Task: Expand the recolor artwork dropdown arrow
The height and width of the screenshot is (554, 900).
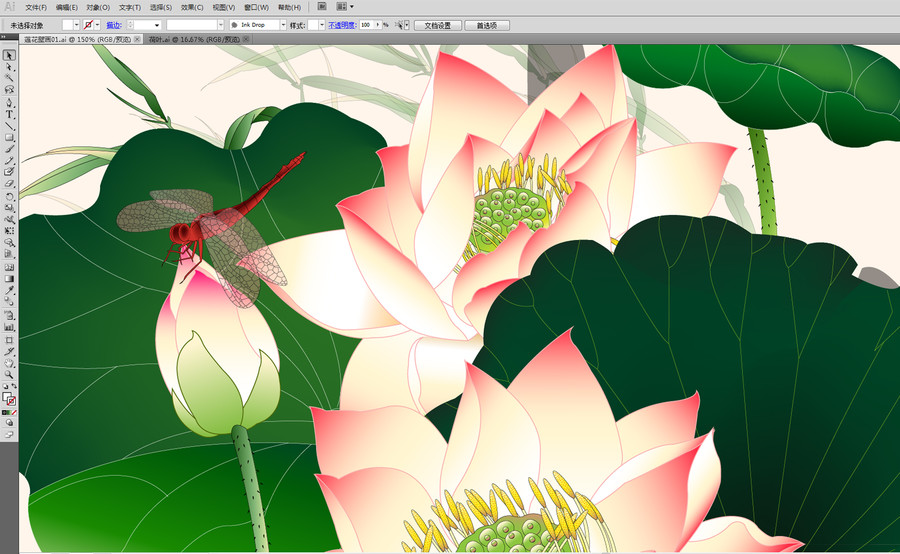Action: (407, 25)
